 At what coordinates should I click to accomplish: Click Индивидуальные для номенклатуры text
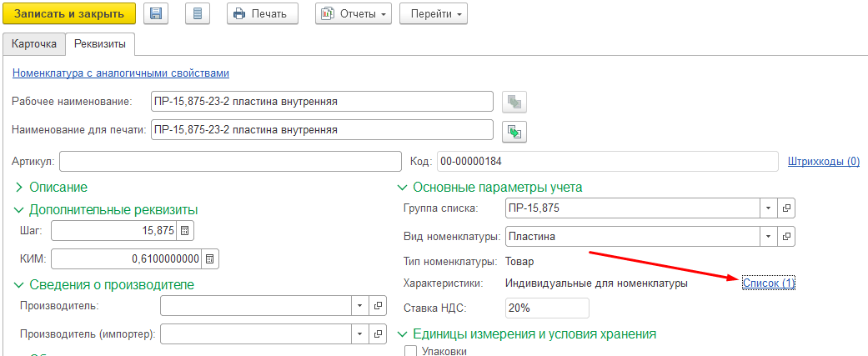(x=597, y=283)
